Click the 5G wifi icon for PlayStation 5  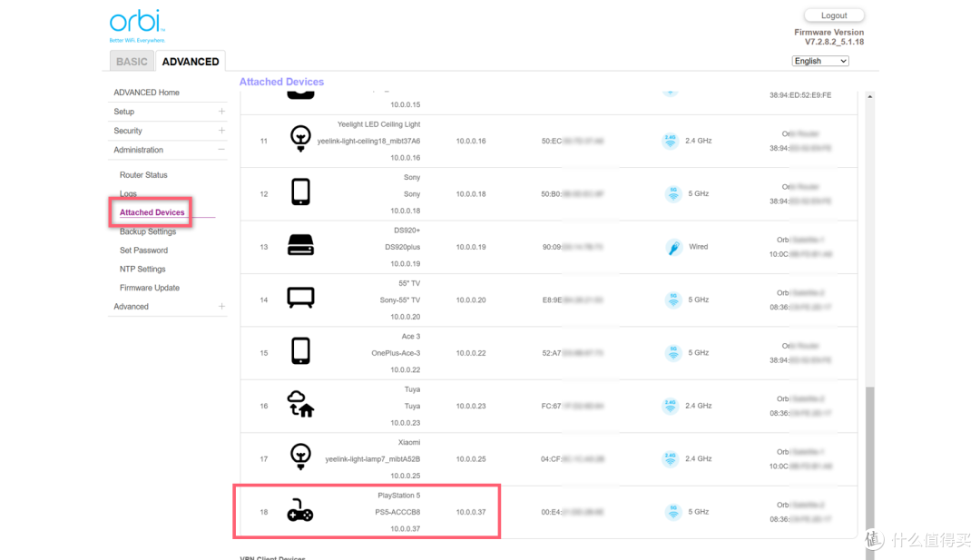(673, 512)
